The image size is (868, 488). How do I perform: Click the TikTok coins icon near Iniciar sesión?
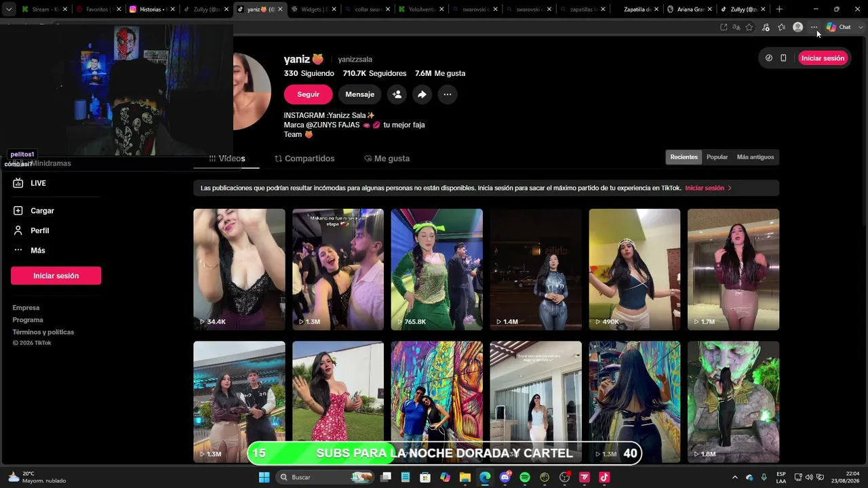pyautogui.click(x=768, y=58)
